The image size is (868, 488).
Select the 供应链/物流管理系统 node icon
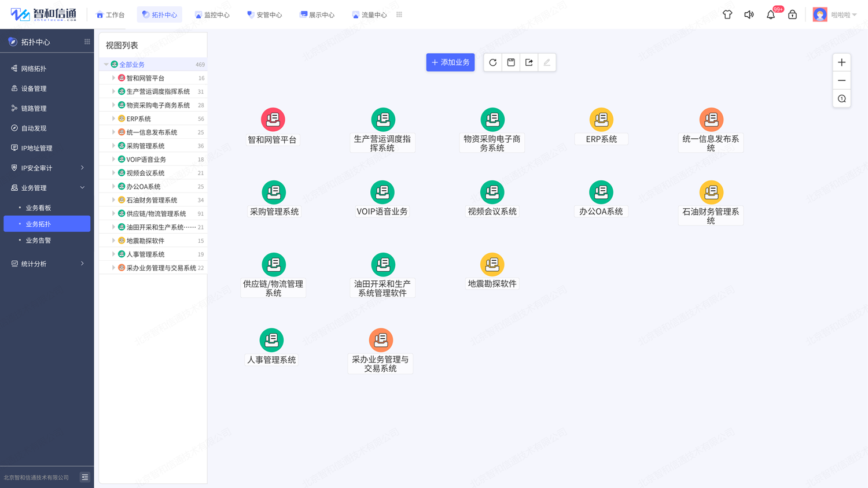pos(274,264)
